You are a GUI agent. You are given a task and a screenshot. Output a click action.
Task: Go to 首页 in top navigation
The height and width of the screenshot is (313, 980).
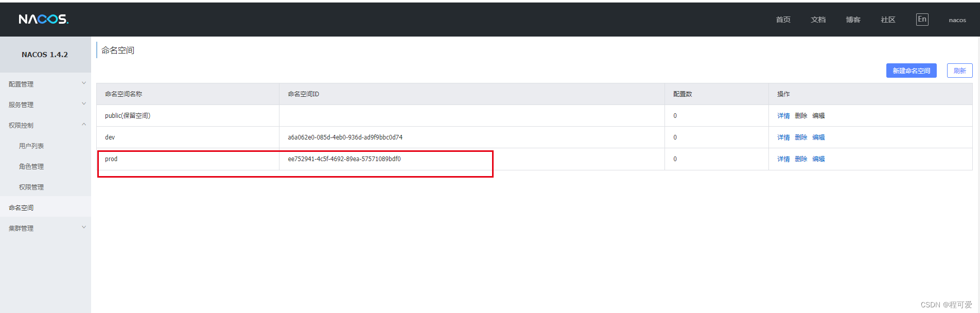tap(783, 20)
